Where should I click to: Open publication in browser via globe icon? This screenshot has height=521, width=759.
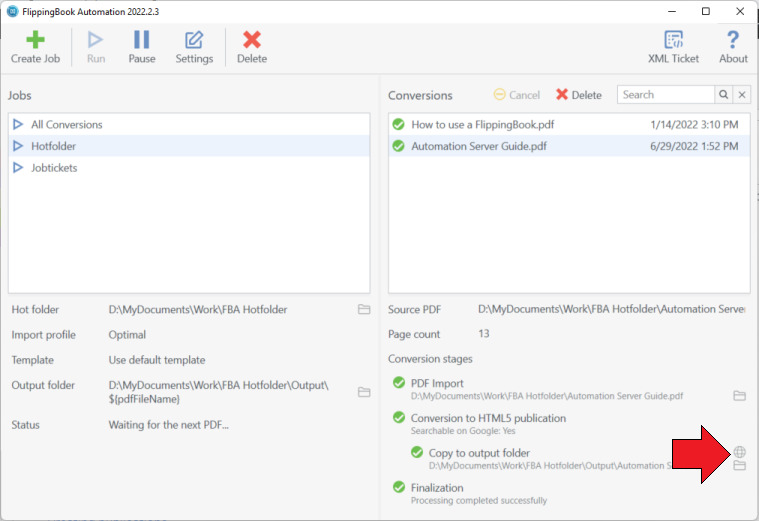pyautogui.click(x=739, y=452)
